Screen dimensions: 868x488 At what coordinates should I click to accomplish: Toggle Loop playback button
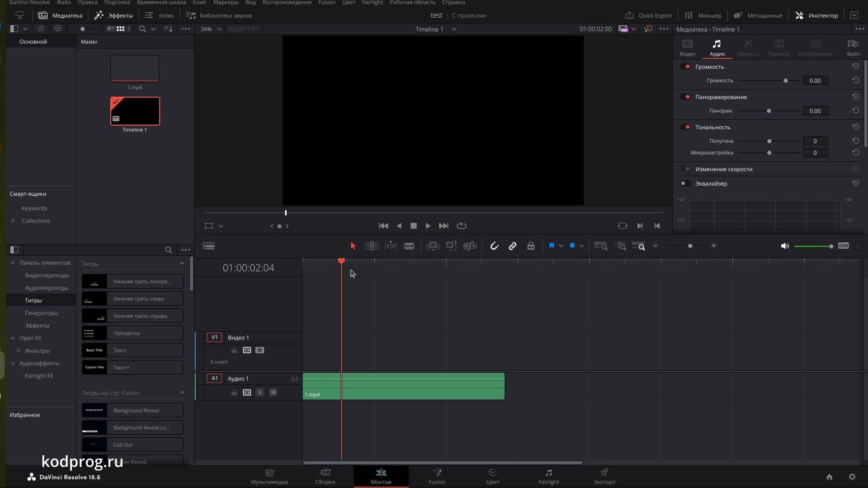coord(462,225)
